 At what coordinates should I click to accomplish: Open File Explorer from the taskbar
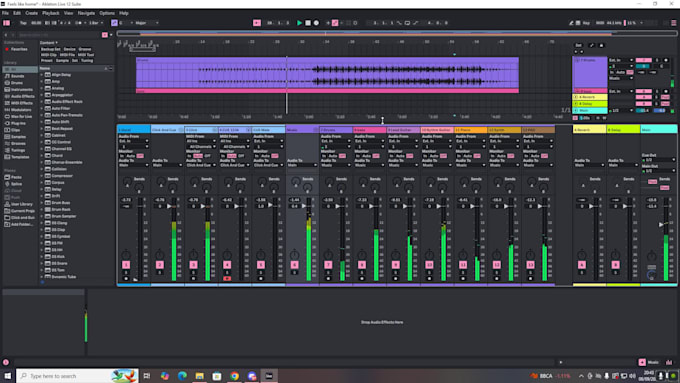point(199,376)
